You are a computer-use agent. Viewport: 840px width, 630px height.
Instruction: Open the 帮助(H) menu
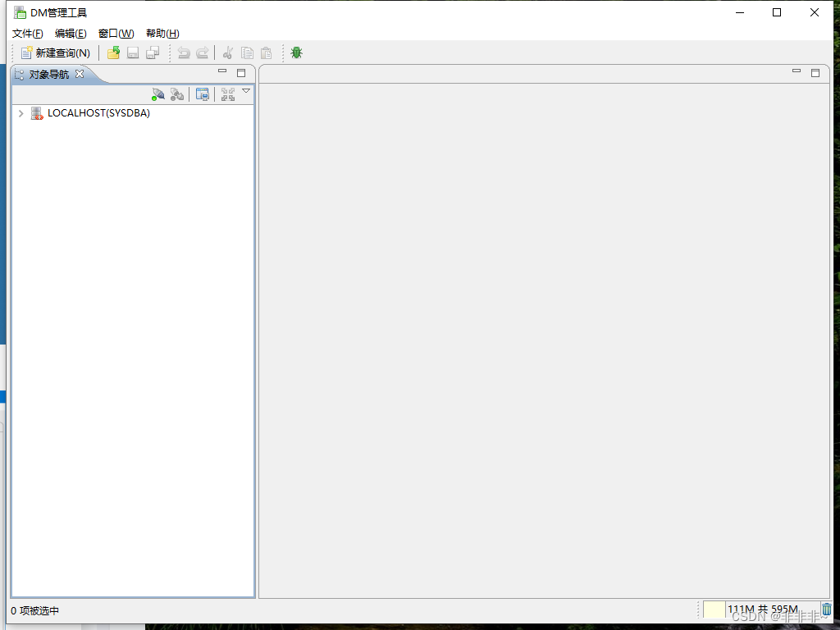[x=162, y=33]
